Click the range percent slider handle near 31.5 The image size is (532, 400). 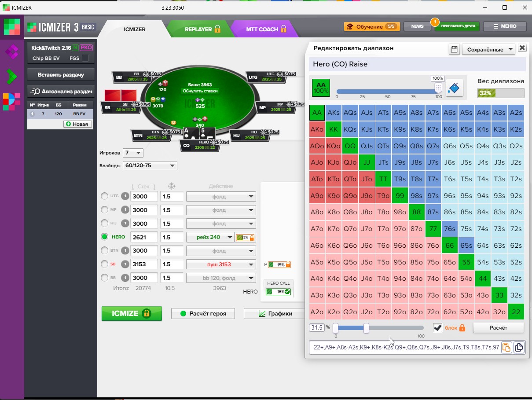(x=366, y=328)
